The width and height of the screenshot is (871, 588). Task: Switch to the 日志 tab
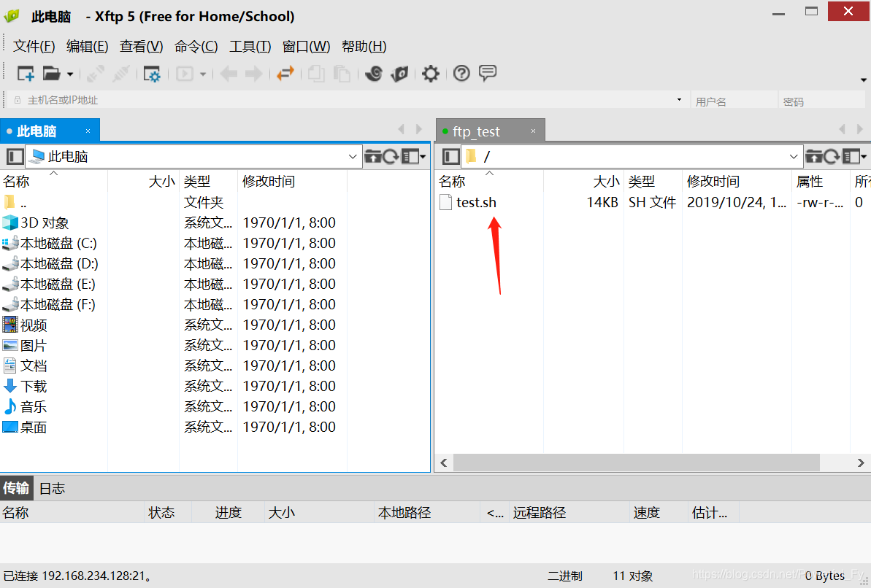click(53, 489)
